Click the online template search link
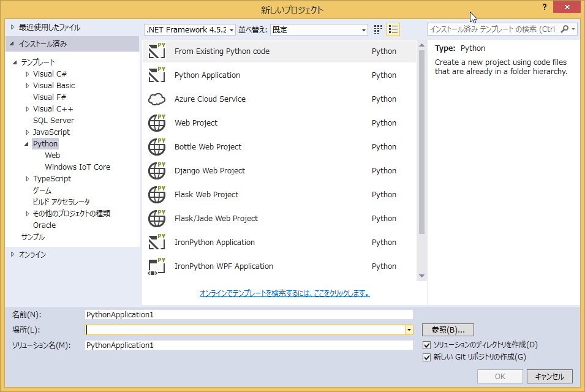 (x=284, y=293)
